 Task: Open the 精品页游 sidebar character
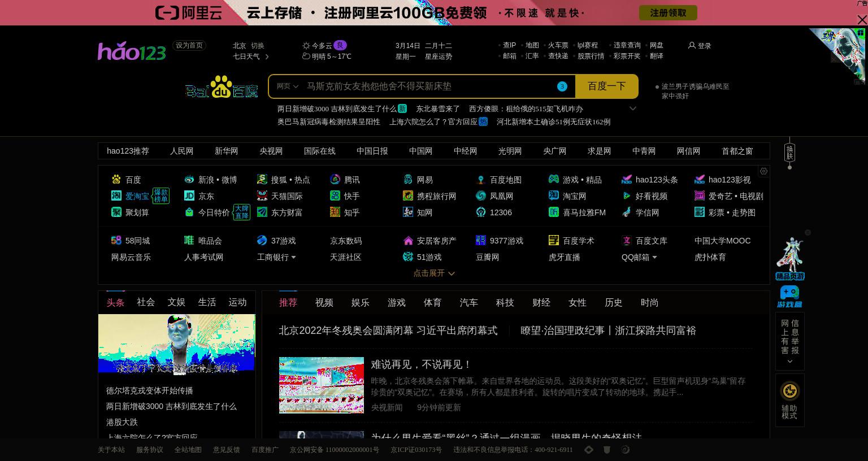click(x=790, y=259)
